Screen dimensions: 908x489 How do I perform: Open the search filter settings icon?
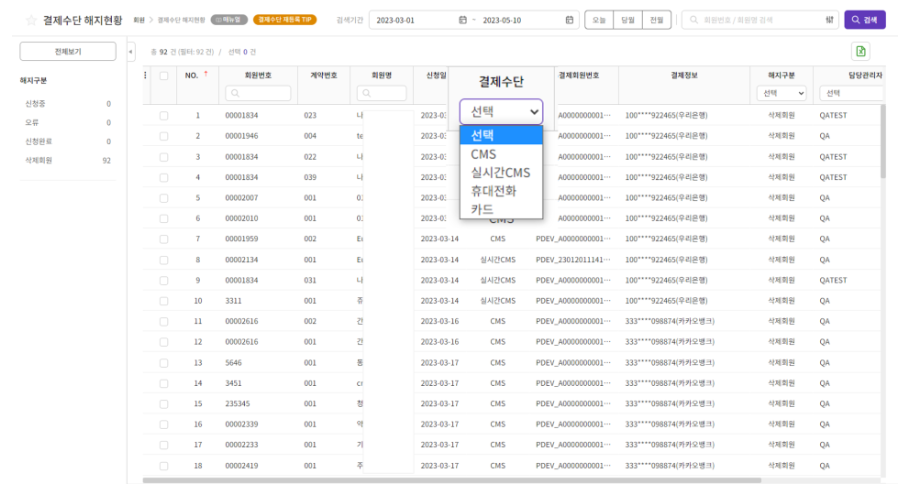click(x=830, y=20)
